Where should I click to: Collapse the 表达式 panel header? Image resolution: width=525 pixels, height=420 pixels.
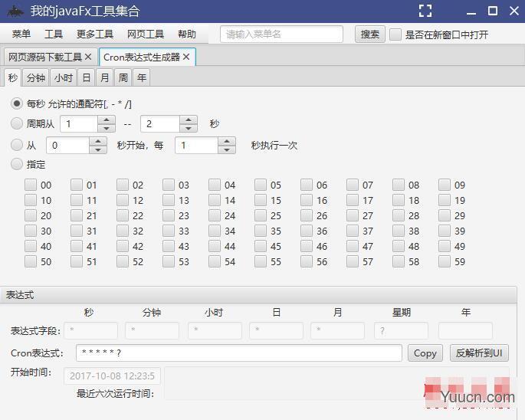pyautogui.click(x=258, y=295)
